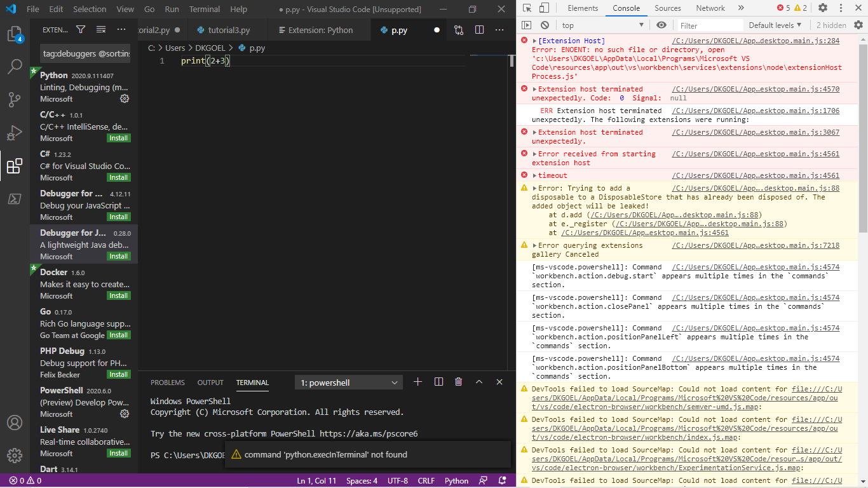
Task: Show the console sidebar in DevTools
Action: (527, 25)
